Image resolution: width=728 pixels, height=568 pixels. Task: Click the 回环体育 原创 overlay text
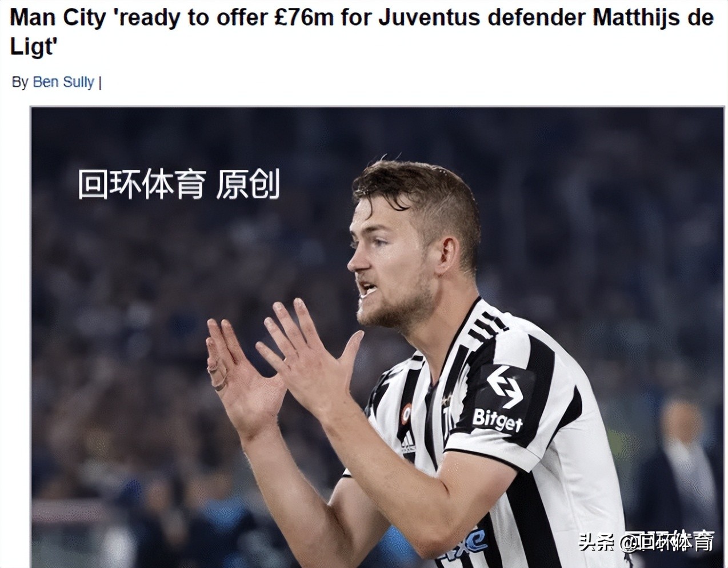pos(179,184)
